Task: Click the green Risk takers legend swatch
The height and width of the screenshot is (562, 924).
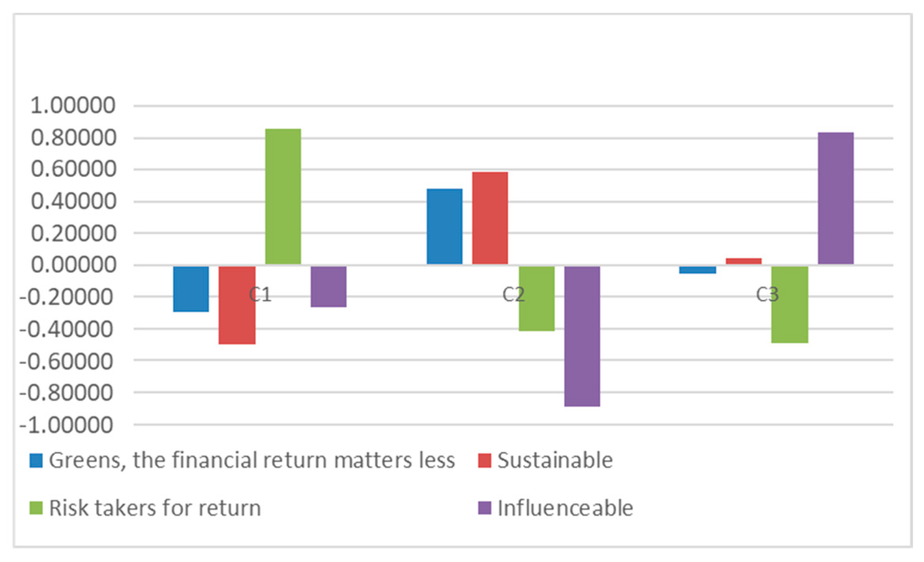Action: point(36,508)
